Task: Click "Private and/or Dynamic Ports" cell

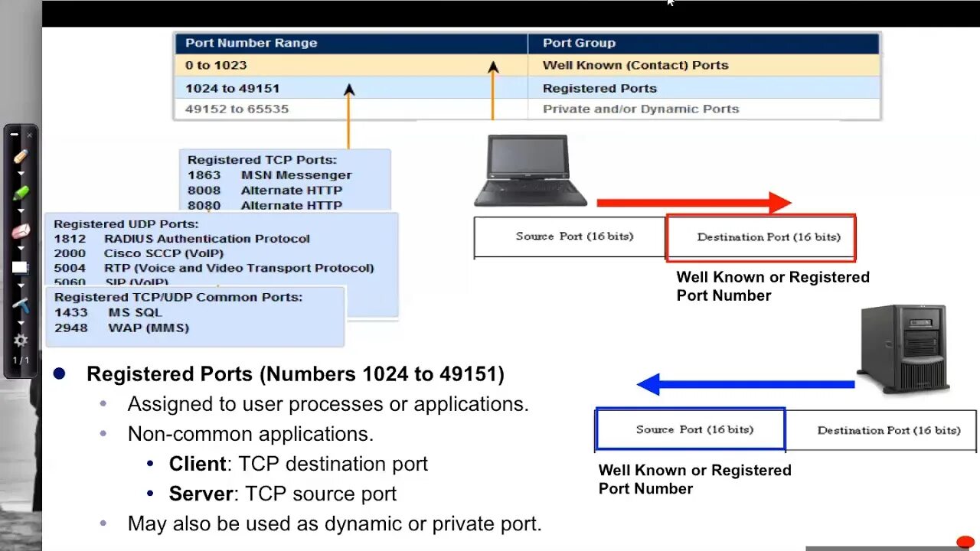Action: tap(704, 109)
